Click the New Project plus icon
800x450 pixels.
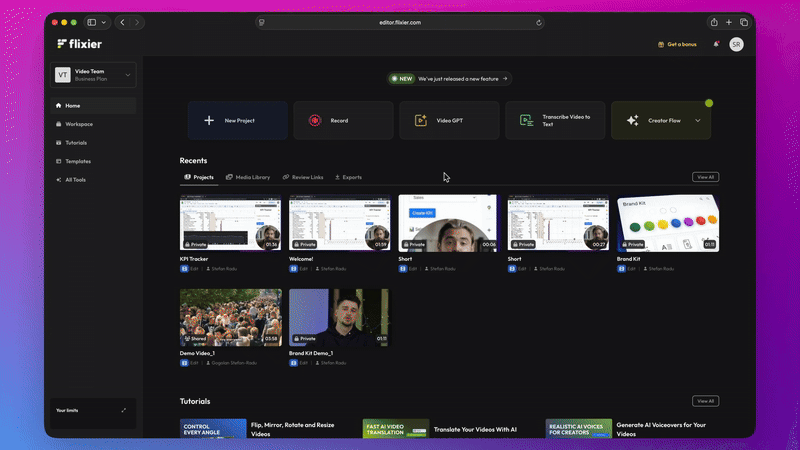[x=209, y=120]
